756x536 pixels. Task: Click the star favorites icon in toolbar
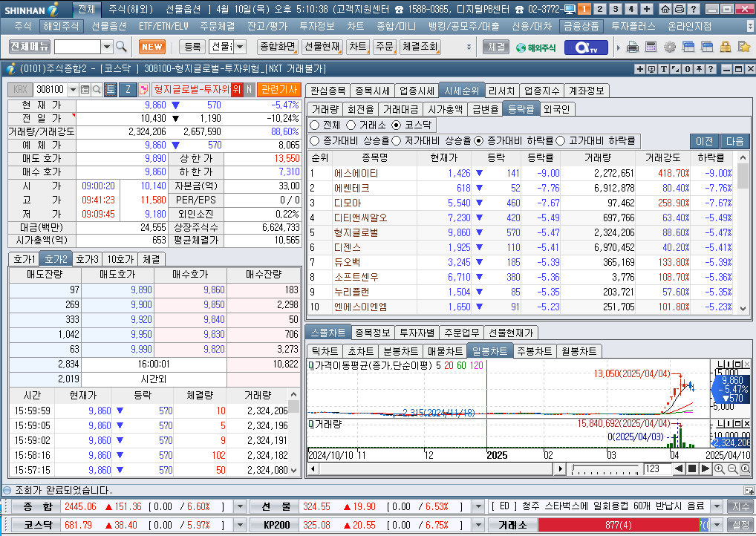pos(744,48)
